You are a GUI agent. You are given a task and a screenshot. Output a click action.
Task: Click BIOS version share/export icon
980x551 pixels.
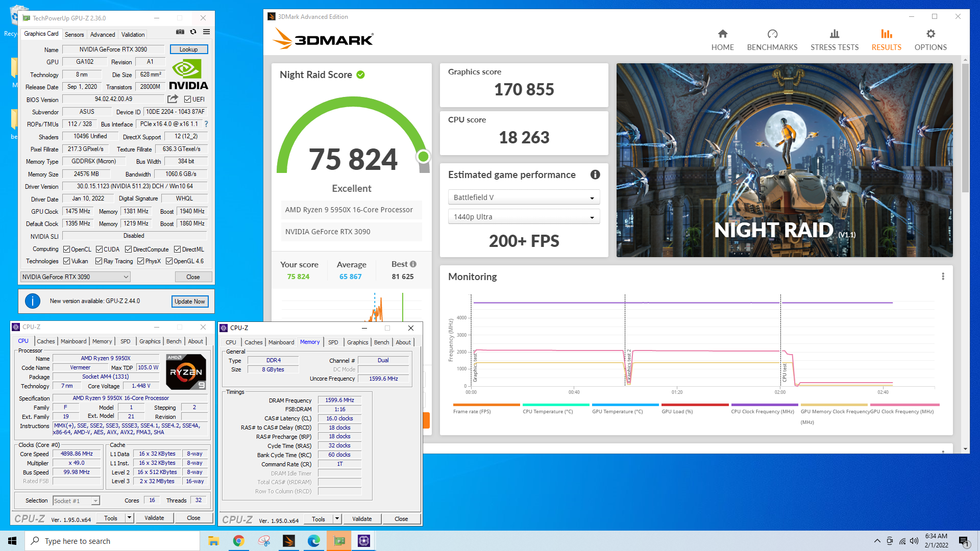coord(173,99)
